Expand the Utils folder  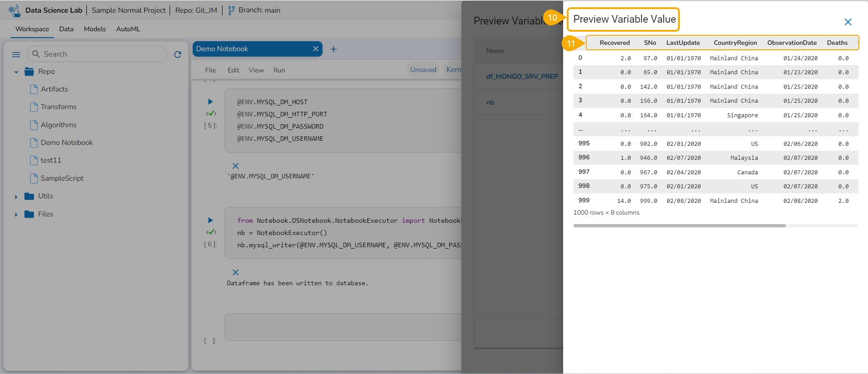pos(16,197)
